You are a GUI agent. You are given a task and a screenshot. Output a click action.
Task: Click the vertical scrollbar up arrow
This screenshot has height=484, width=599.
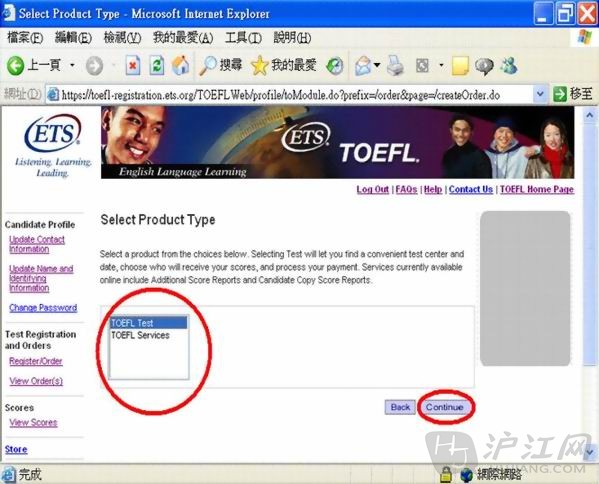[x=590, y=115]
